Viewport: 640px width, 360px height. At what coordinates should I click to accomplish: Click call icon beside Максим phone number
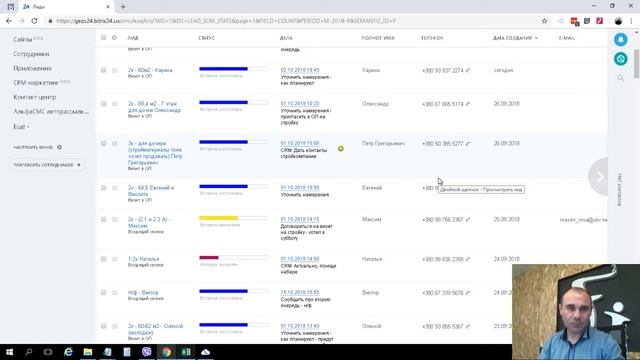click(468, 220)
